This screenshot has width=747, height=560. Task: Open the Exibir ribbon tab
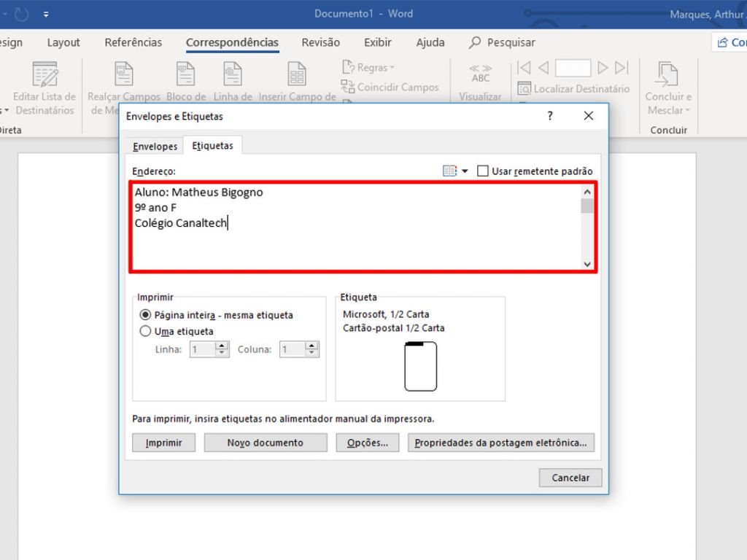coord(378,42)
